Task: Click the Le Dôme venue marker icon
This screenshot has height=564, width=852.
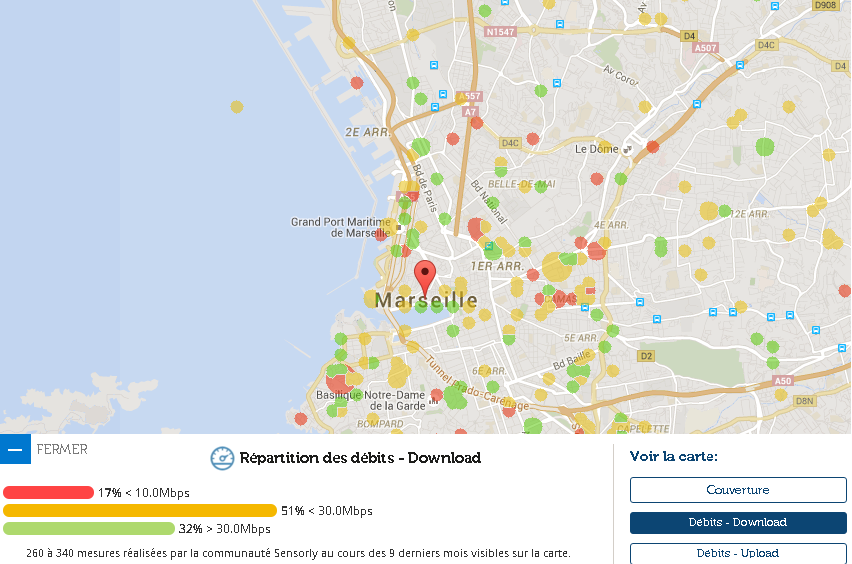Action: (x=627, y=150)
